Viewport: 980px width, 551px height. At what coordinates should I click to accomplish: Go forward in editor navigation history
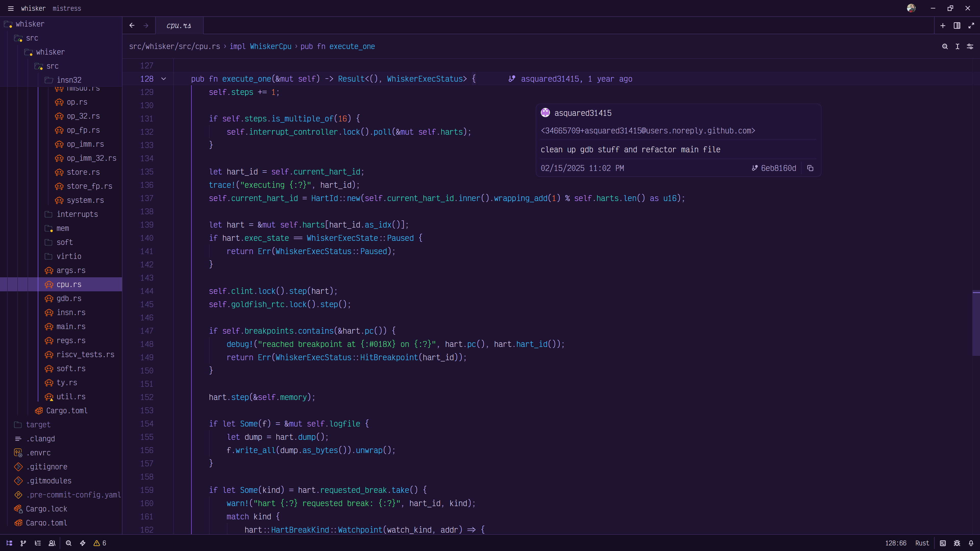tap(146, 26)
